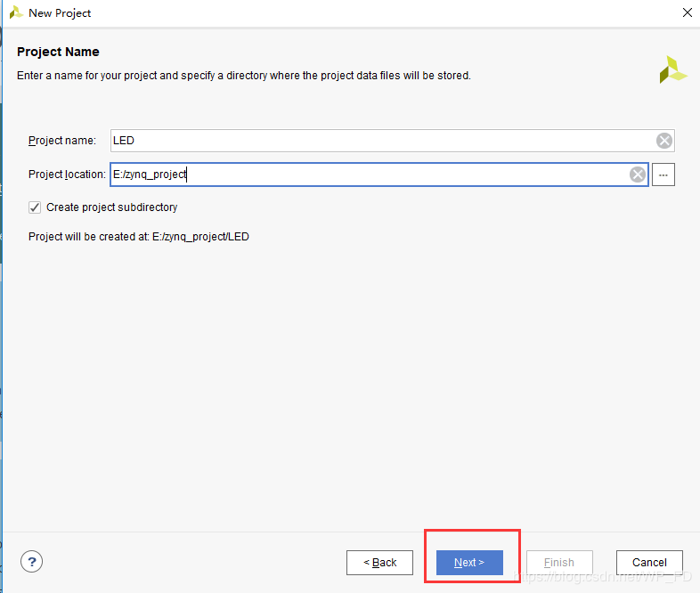Go to the next wizard page
700x593 pixels.
click(469, 563)
